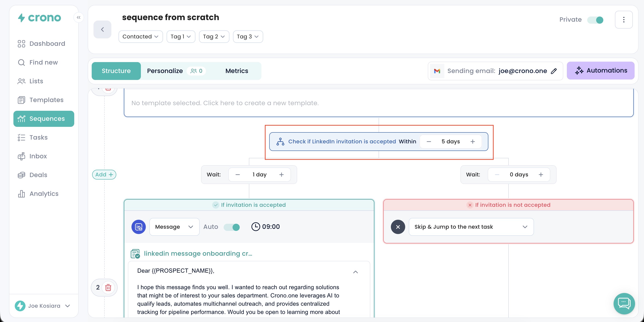Viewport: 644px width, 322px height.
Task: Open Skip & Jump to next task dropdown
Action: pyautogui.click(x=471, y=227)
